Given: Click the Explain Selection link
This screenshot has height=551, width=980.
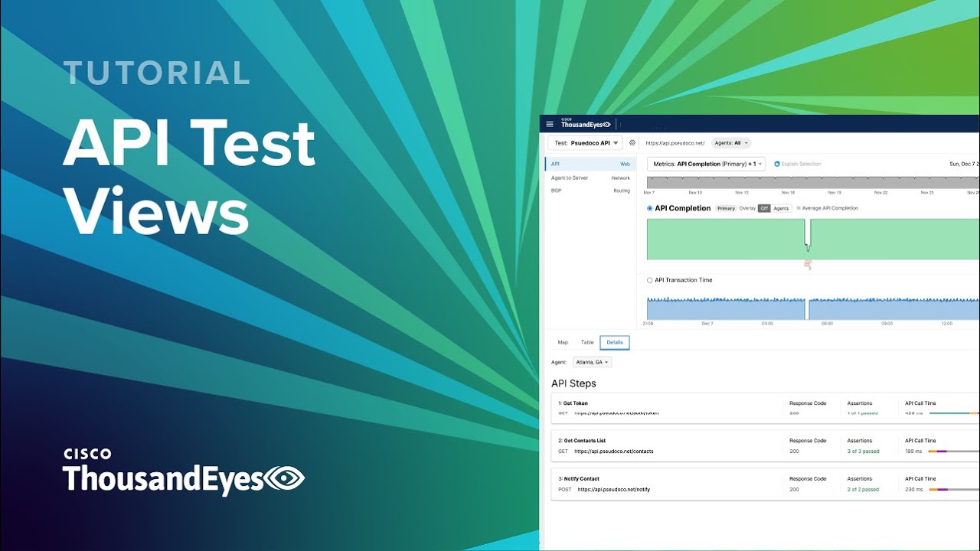Looking at the screenshot, I should coord(801,164).
